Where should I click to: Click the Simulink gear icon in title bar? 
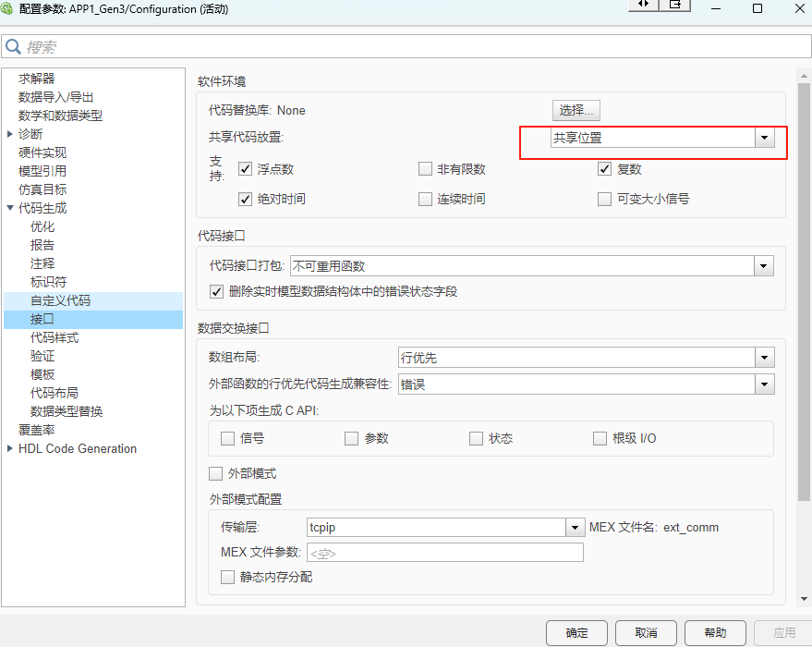[6, 8]
